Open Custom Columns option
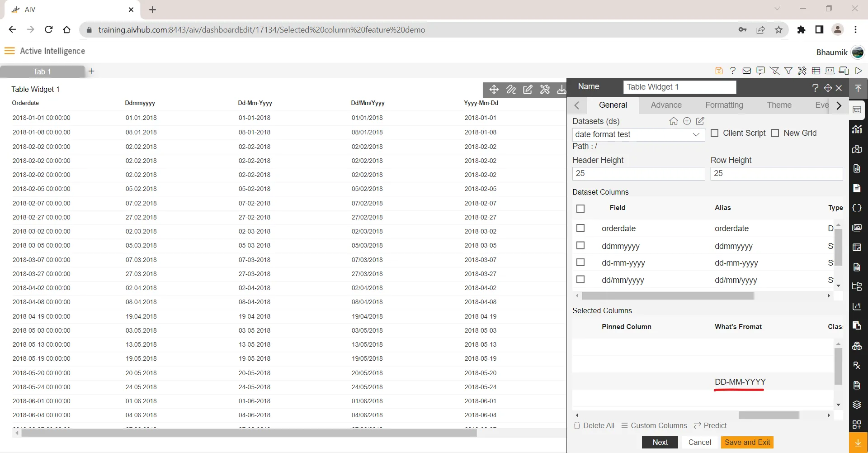This screenshot has width=868, height=453. coord(654,425)
